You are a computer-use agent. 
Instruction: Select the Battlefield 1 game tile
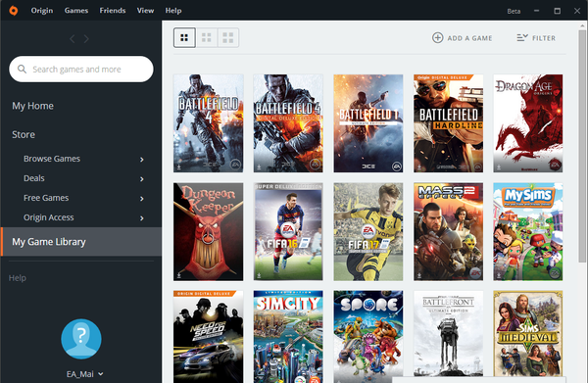click(368, 123)
